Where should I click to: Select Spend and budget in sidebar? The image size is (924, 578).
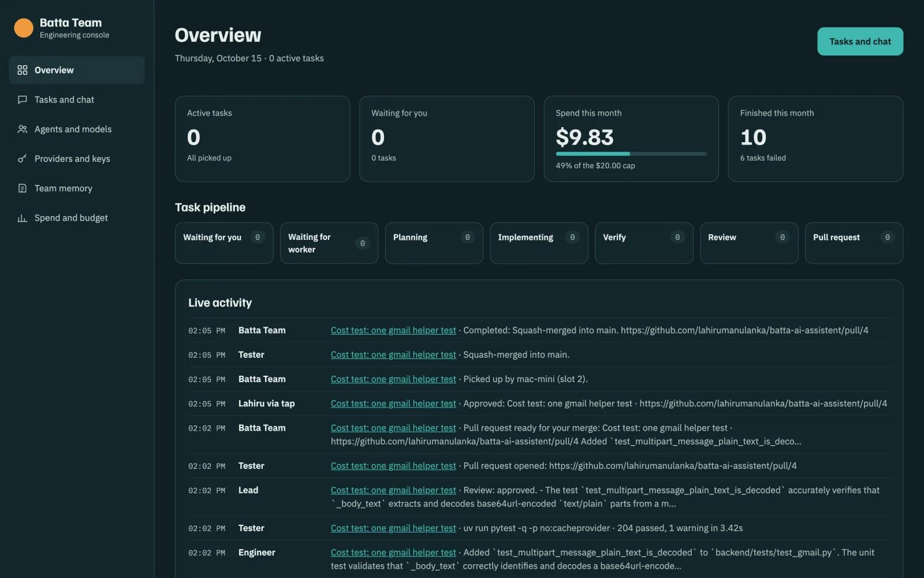pyautogui.click(x=77, y=218)
